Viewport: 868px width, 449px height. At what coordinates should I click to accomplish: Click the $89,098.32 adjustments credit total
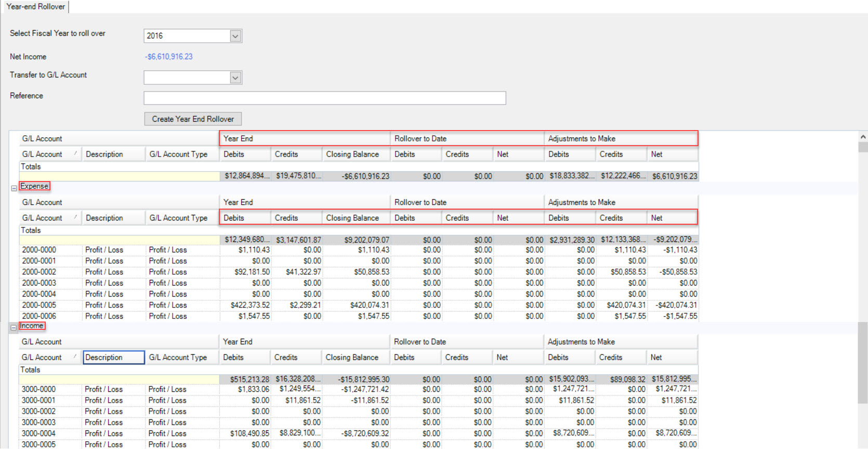coord(621,379)
